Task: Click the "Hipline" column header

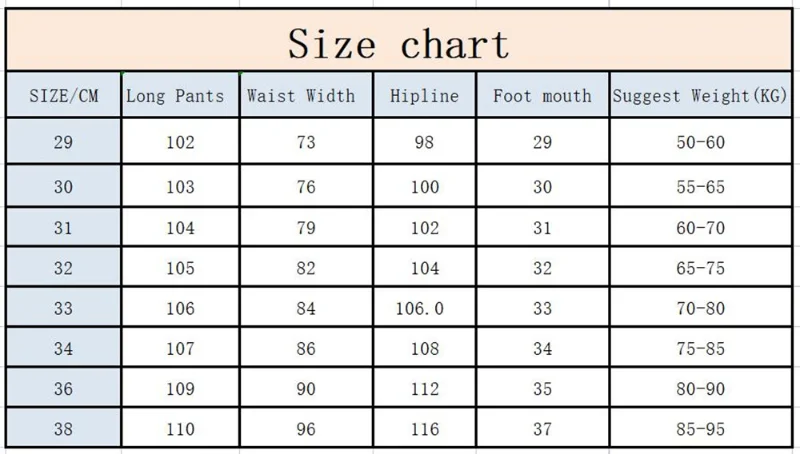Action: click(425, 96)
